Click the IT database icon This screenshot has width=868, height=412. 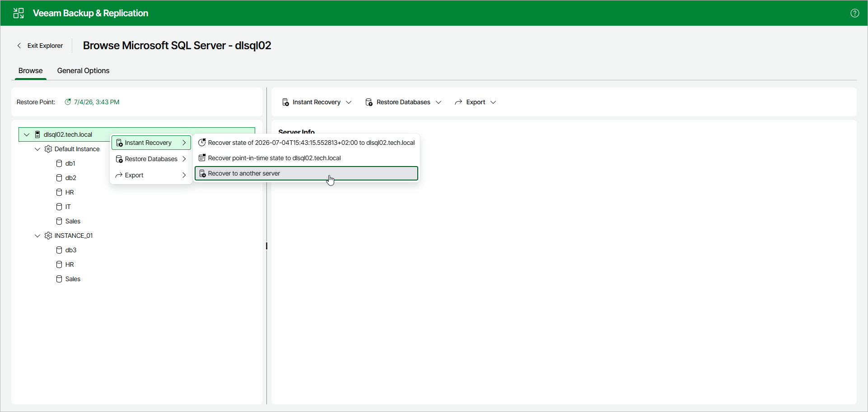(x=59, y=207)
